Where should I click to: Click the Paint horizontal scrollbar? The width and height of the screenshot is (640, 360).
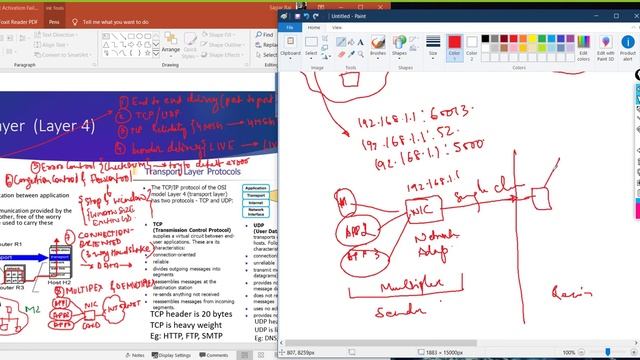(380, 343)
